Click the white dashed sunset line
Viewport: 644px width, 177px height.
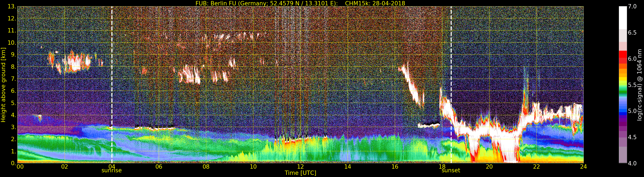tap(451, 85)
